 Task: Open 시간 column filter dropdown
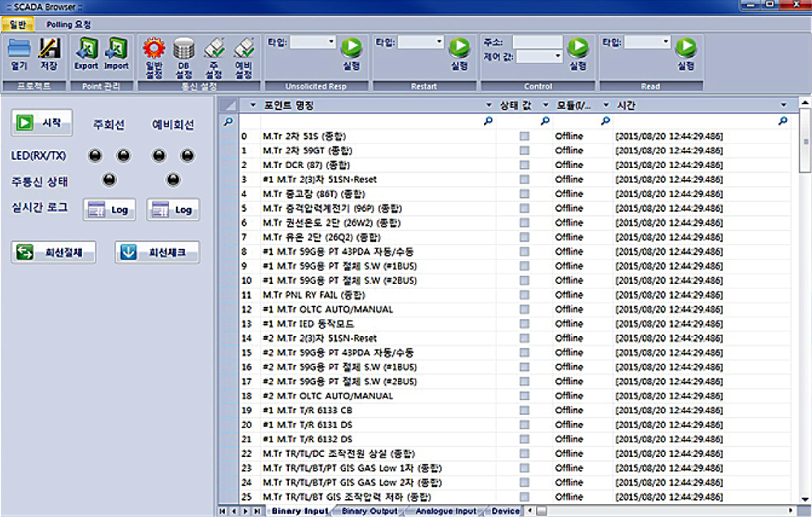(784, 105)
